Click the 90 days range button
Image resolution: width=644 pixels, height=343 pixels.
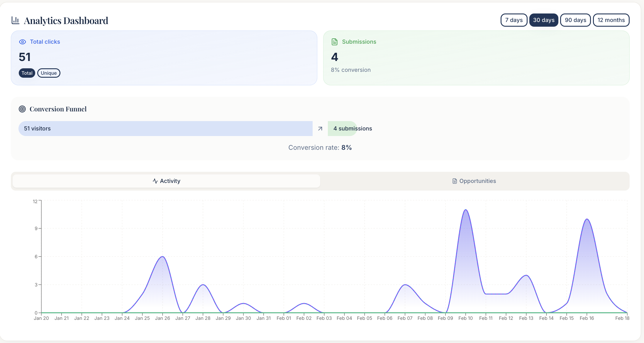(575, 20)
